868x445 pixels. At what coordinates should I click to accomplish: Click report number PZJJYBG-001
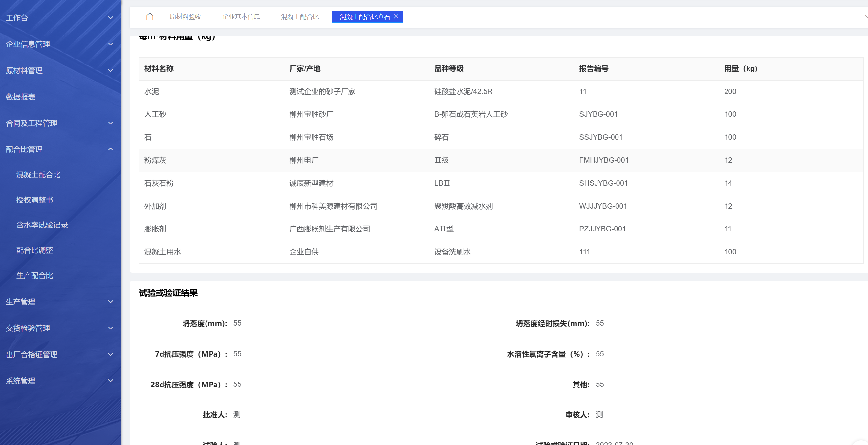coord(602,229)
